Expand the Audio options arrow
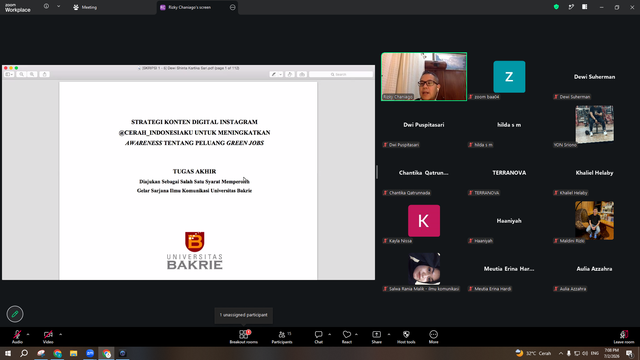The width and height of the screenshot is (640, 360). point(28,334)
